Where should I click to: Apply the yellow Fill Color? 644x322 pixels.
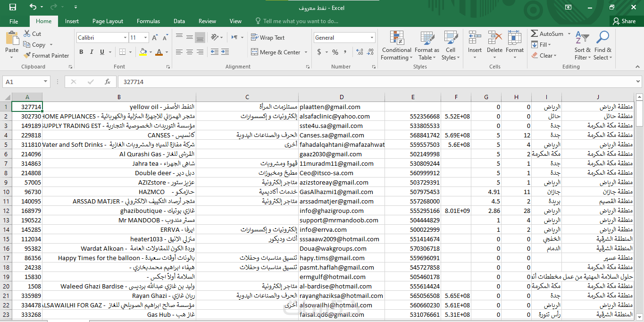(143, 52)
